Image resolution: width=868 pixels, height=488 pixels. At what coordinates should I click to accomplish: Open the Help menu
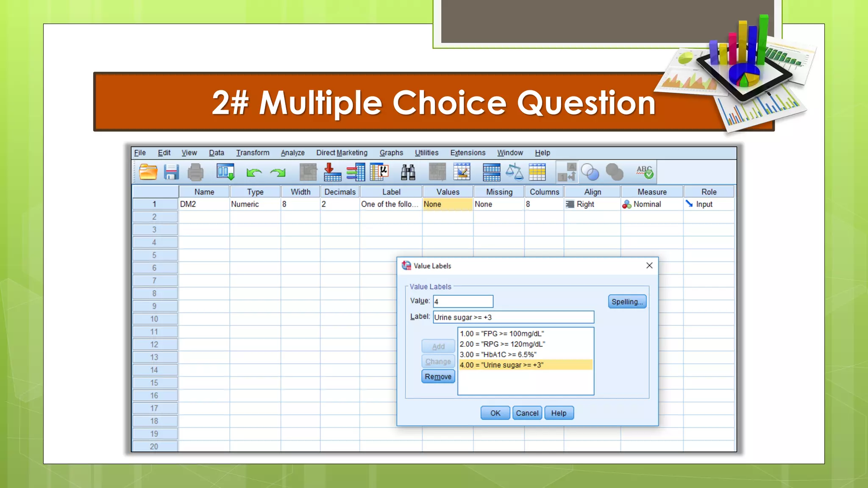(542, 153)
